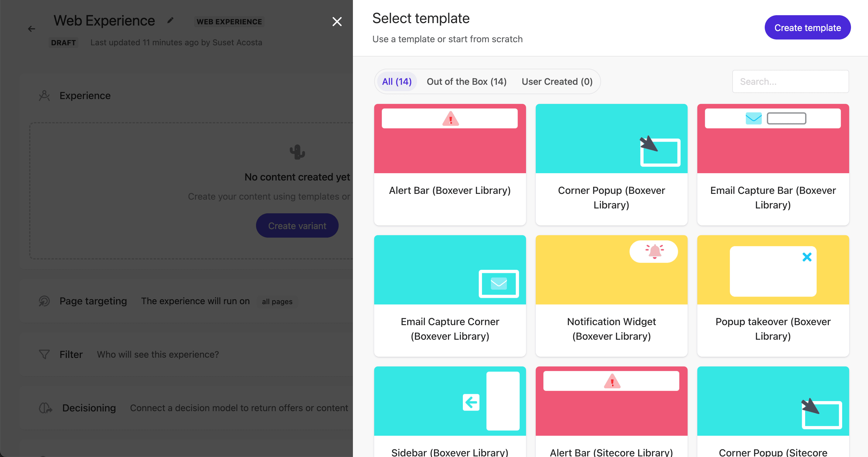Click the 'Notification Widget (Boxever Library)' title
Screen dimensions: 868x457
[x=611, y=328]
